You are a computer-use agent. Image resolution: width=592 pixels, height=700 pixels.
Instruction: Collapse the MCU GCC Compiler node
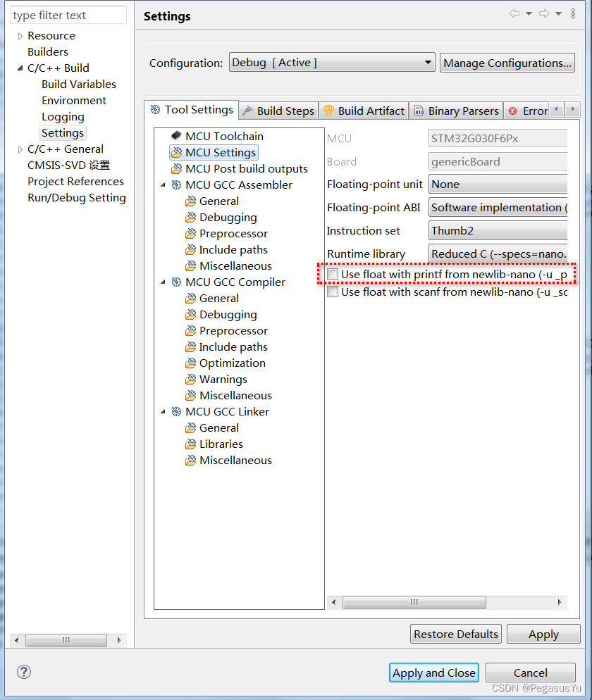tap(163, 282)
